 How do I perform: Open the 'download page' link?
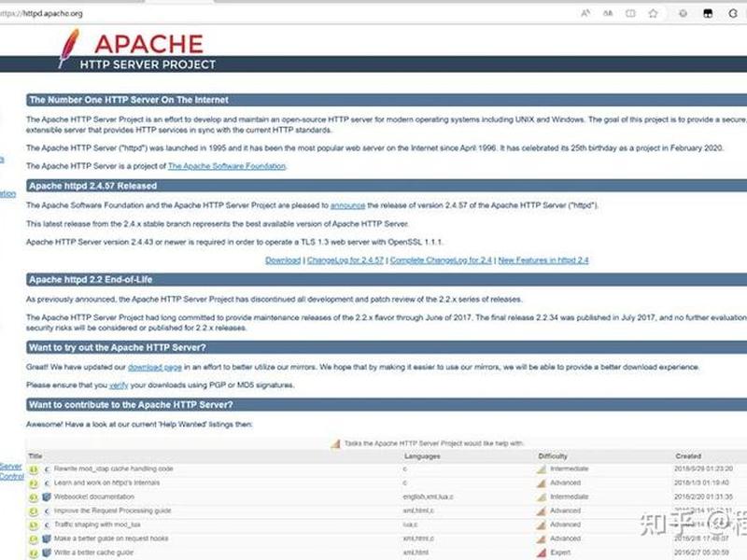155,367
